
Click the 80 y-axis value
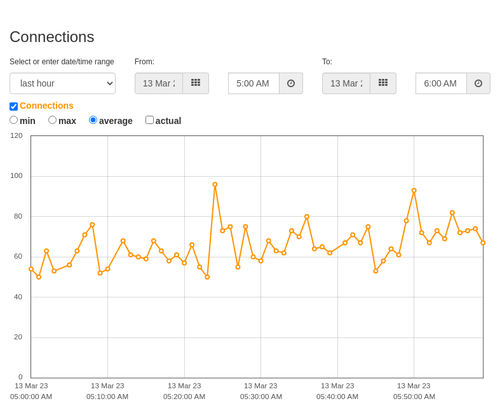coord(18,216)
